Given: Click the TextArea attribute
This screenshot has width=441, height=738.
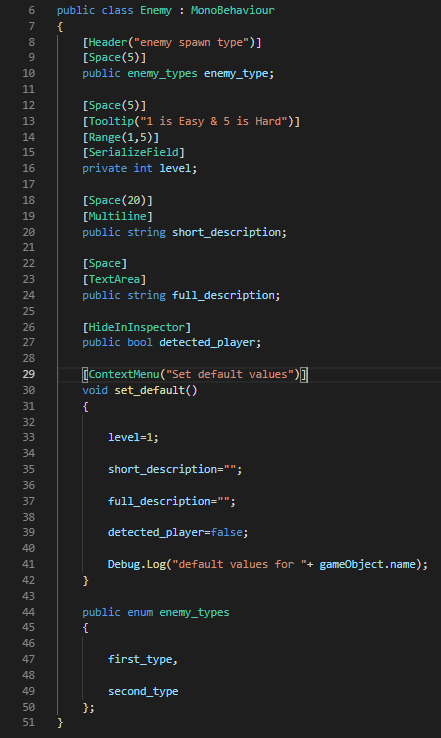Looking at the screenshot, I should [114, 280].
